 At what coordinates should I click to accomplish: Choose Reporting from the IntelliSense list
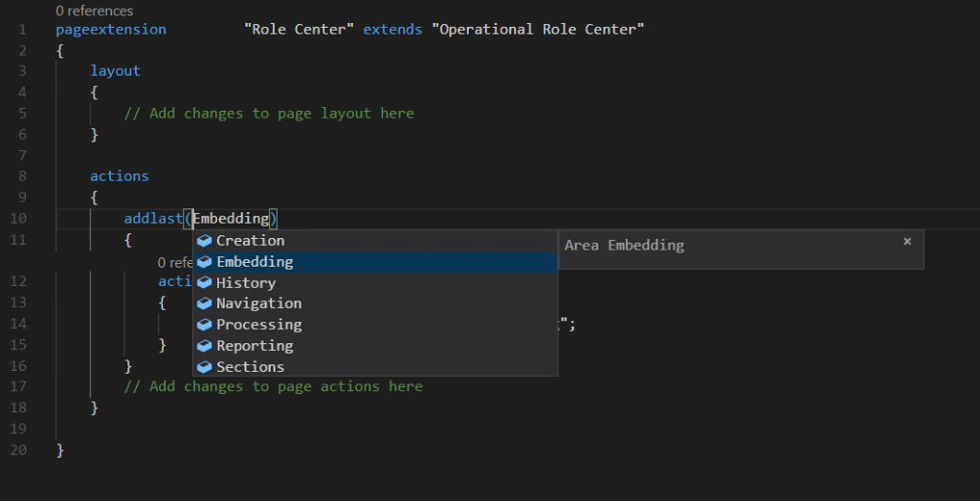(255, 346)
